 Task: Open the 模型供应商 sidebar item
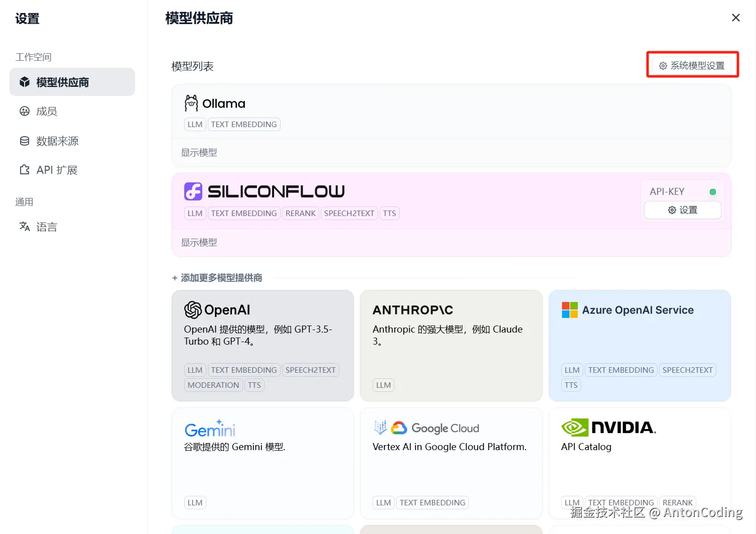point(72,82)
